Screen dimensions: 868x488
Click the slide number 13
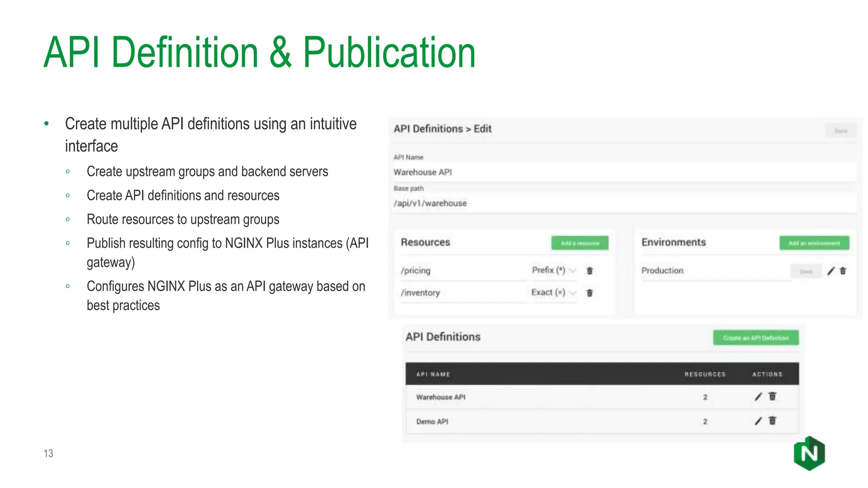[48, 454]
